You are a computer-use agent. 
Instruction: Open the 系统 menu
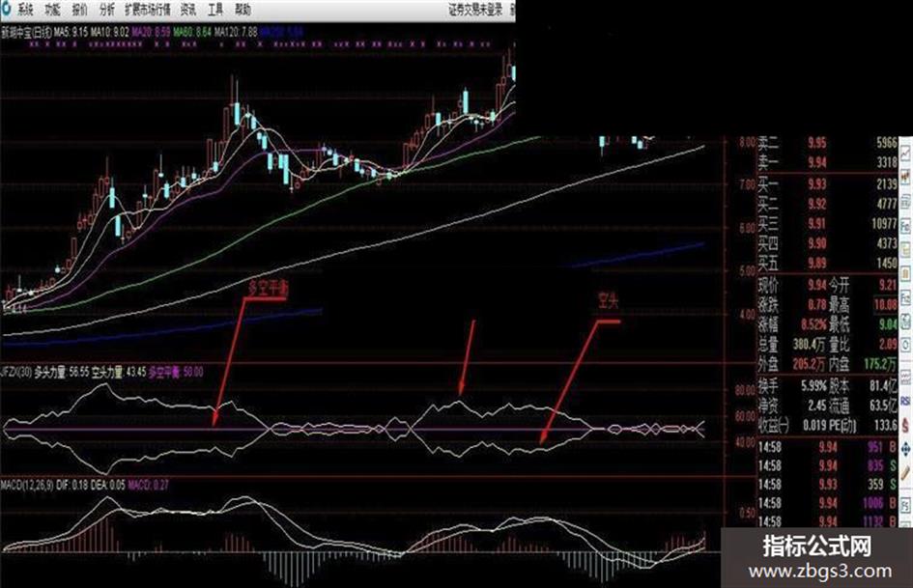[x=24, y=10]
